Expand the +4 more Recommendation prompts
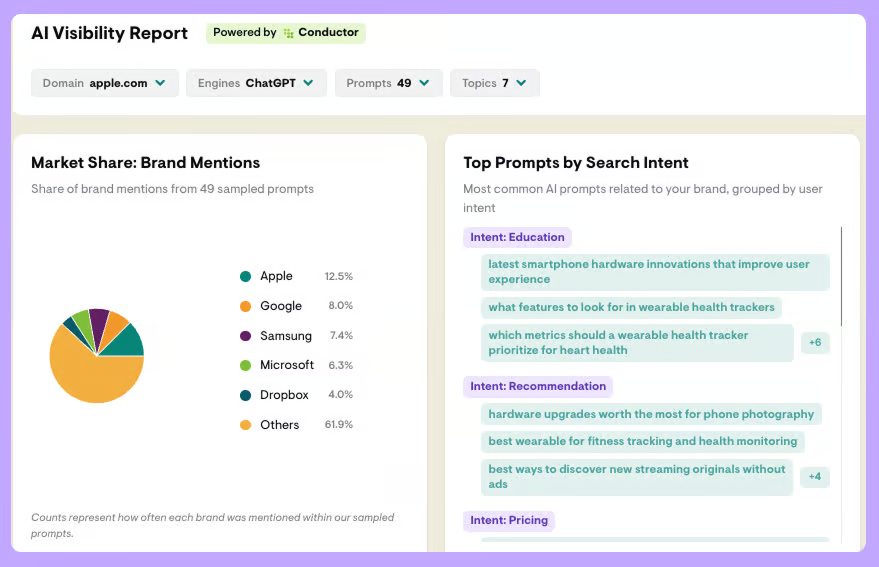Screen dimensions: 879x567 point(815,477)
